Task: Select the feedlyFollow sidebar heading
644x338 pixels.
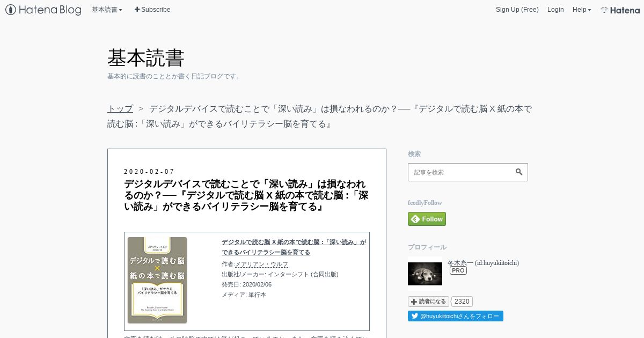Action: click(425, 203)
